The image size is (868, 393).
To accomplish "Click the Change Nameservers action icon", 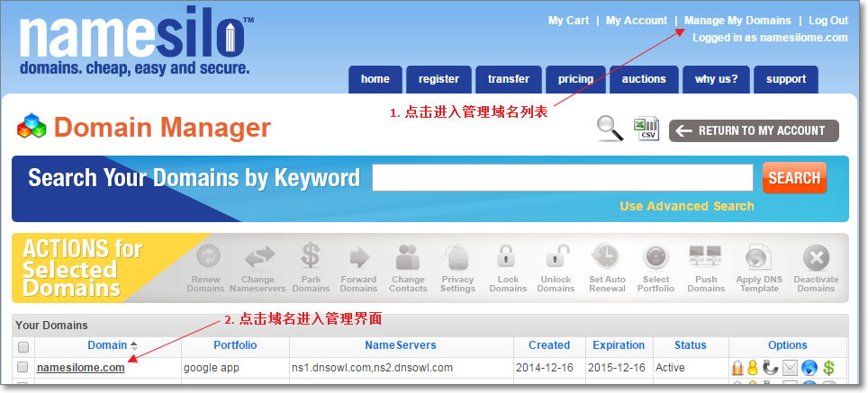I will tap(259, 256).
